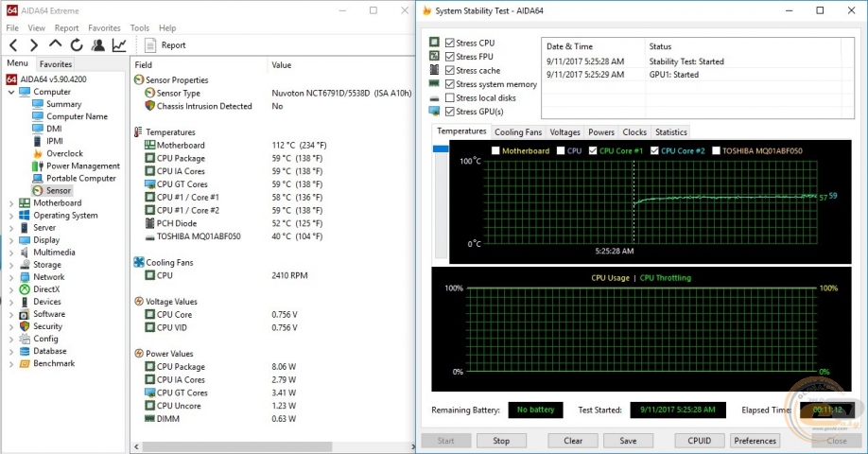Viewport: 868px width, 454px height.
Task: Open Power Management tree entry
Action: coord(82,166)
